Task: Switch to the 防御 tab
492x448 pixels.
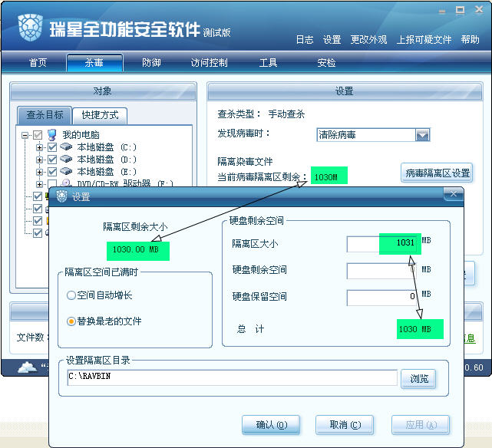Action: (151, 63)
